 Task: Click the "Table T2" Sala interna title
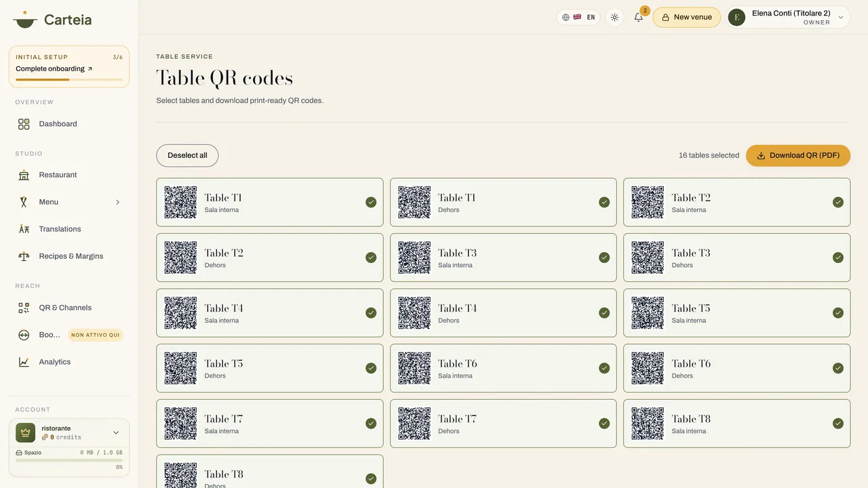click(x=691, y=197)
